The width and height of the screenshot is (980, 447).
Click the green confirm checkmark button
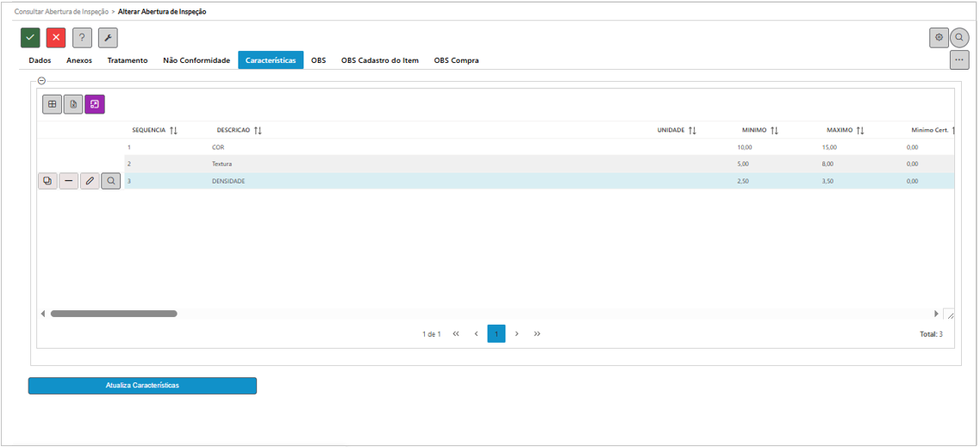[x=30, y=38]
